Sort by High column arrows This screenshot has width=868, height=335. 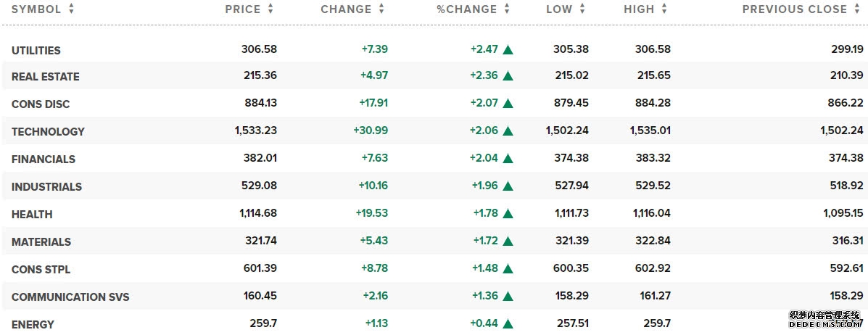(664, 9)
